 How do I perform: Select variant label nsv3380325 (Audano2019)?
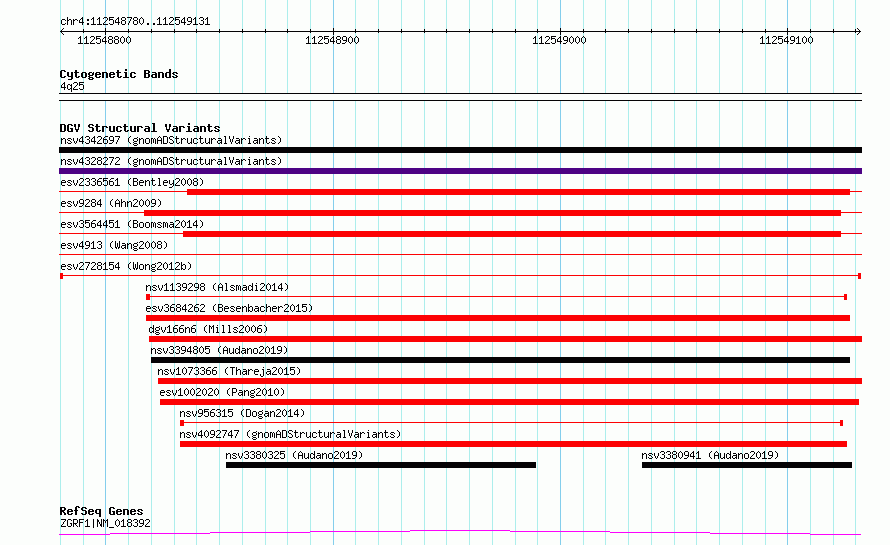pyautogui.click(x=294, y=455)
